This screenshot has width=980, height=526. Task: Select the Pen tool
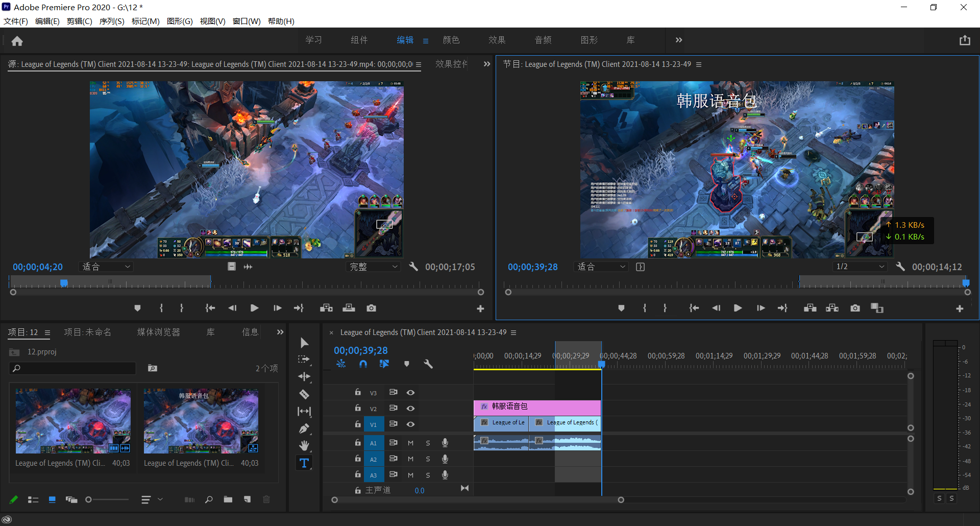[x=304, y=428]
